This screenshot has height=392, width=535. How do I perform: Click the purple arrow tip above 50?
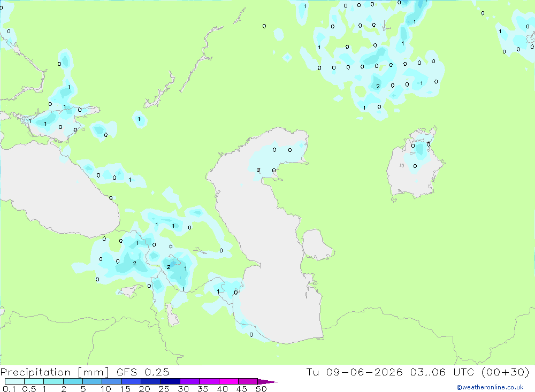coord(267,382)
